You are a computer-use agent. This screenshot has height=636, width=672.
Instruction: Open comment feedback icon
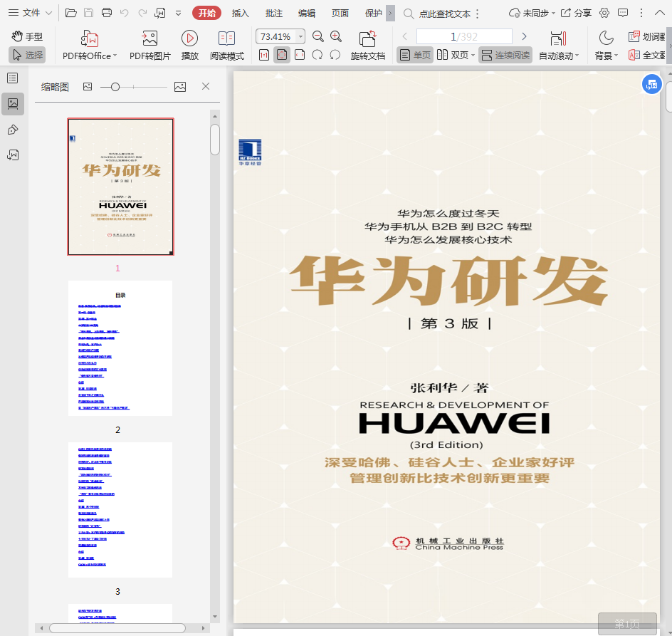[623, 13]
